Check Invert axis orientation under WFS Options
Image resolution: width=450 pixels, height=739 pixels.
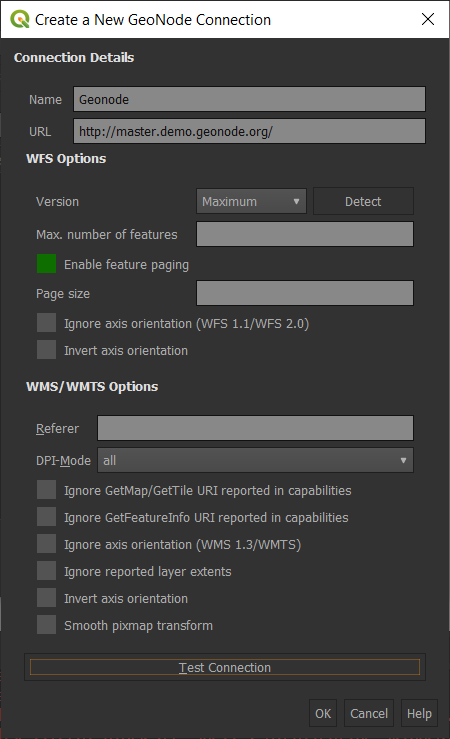coord(47,350)
